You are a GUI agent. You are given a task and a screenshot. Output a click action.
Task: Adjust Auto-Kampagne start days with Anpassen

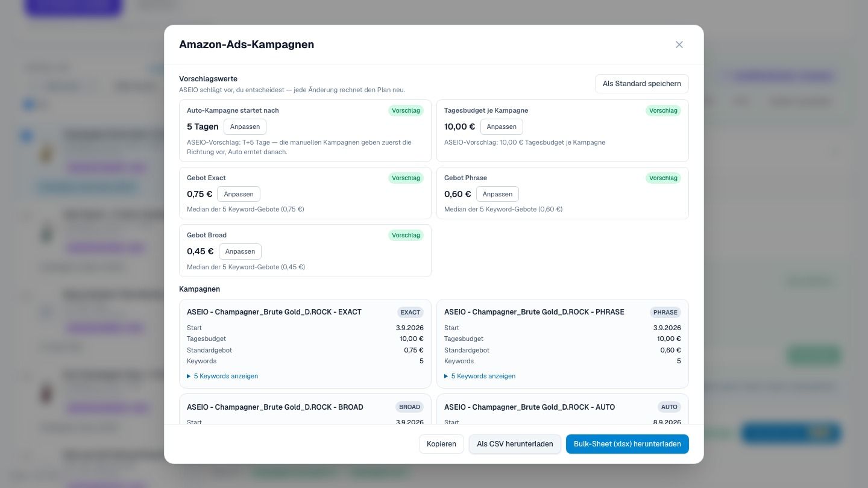245,127
